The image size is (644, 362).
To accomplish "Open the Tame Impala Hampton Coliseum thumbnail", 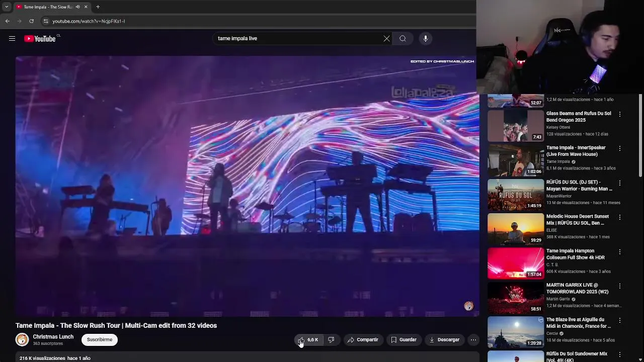I will pos(516,263).
